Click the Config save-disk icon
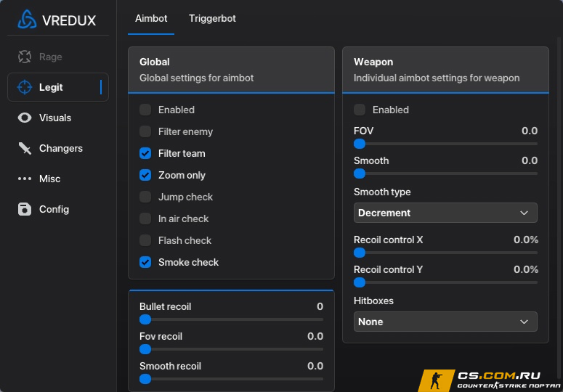 (x=25, y=209)
